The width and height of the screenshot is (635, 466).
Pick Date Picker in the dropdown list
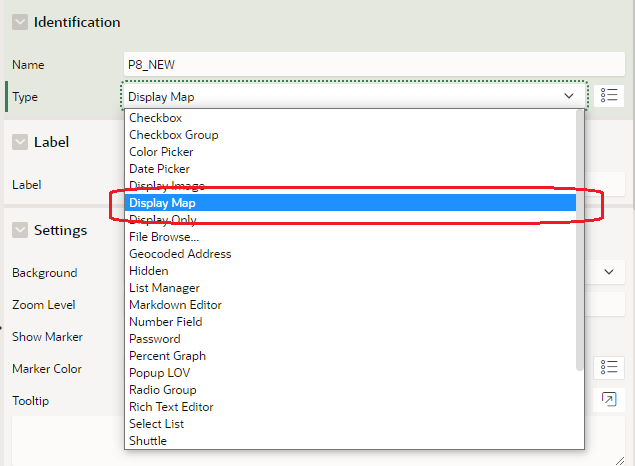pos(159,169)
